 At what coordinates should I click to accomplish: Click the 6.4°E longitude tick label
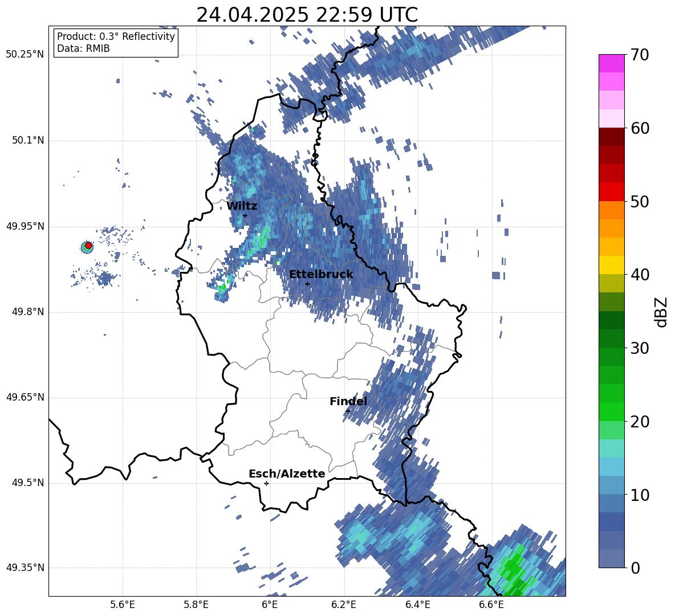coord(417,605)
